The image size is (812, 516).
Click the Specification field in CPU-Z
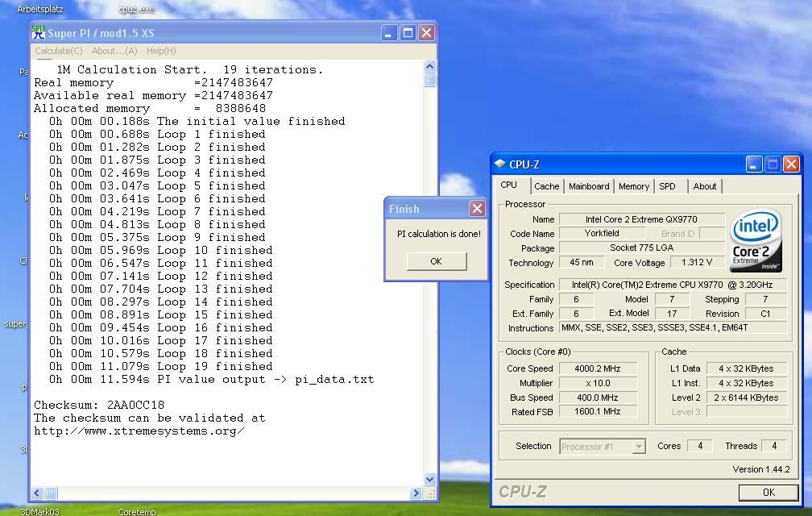(673, 285)
